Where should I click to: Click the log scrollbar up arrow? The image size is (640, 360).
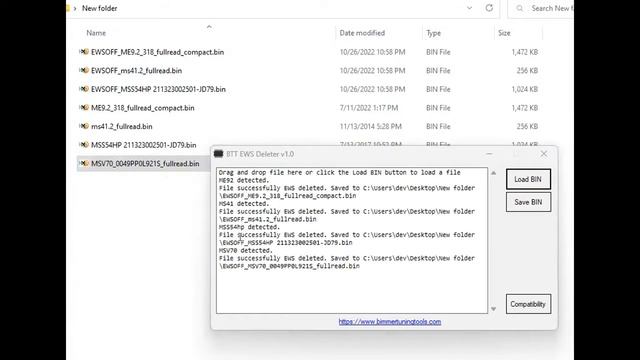[493, 173]
